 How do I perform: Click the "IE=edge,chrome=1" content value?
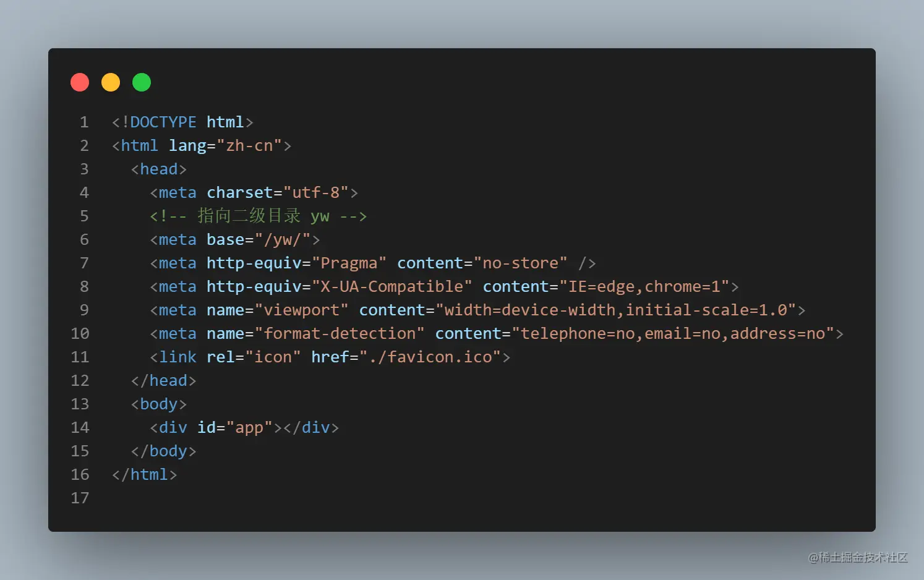coord(644,287)
